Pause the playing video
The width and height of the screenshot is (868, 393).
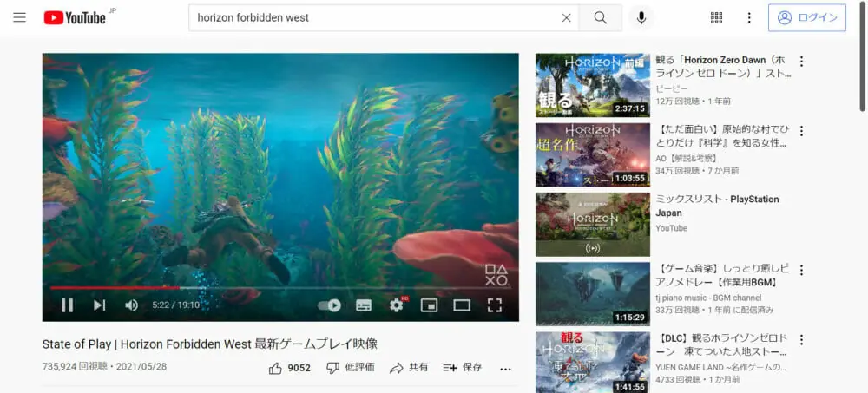67,305
